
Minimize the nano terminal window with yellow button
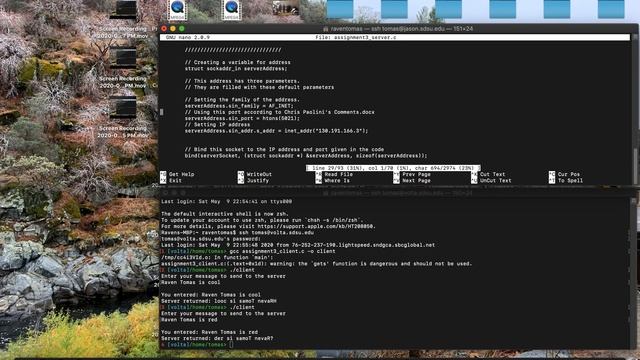tap(173, 29)
